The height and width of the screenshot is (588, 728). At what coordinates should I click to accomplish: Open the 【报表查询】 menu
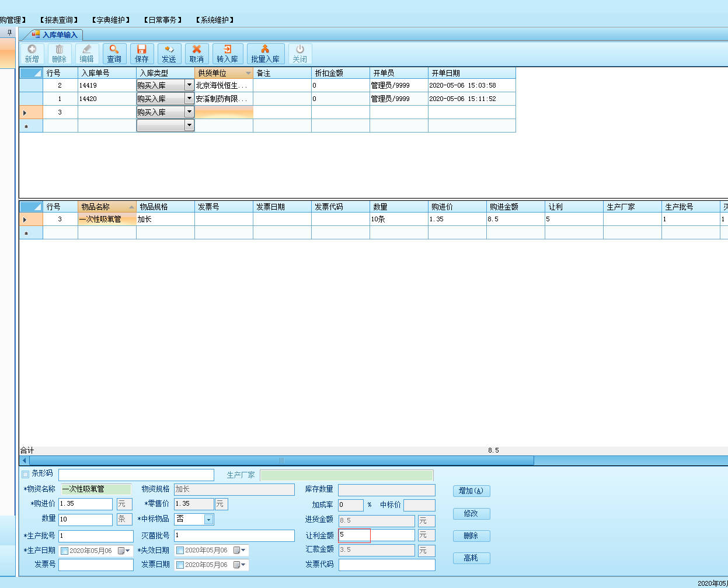click(x=59, y=20)
